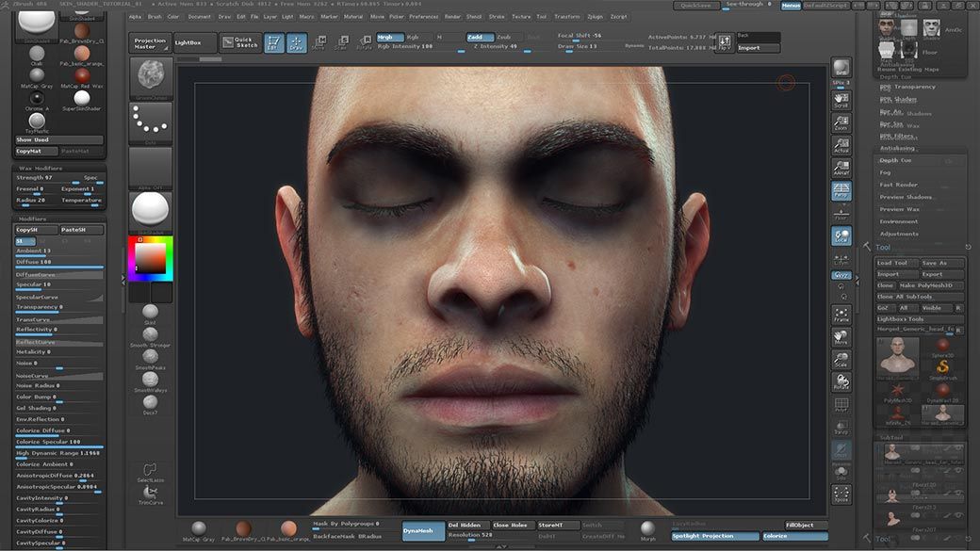The height and width of the screenshot is (551, 980).
Task: Set canvas to AAHalf size
Action: [841, 168]
